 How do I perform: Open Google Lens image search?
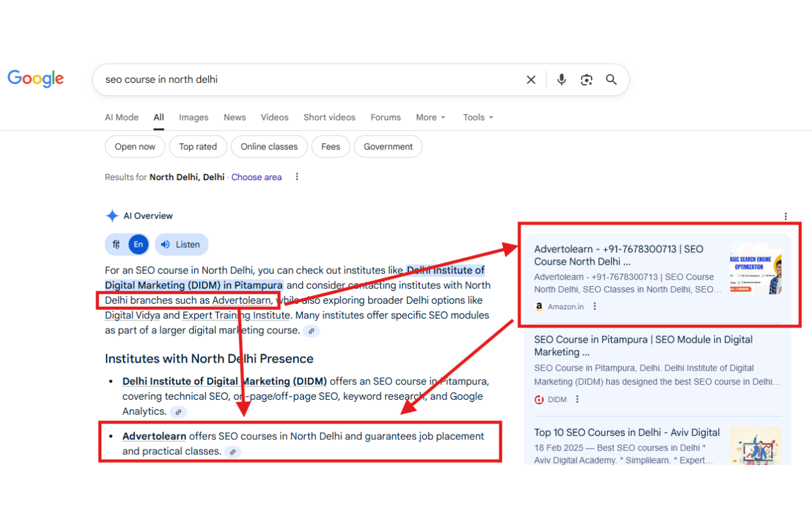coord(587,80)
